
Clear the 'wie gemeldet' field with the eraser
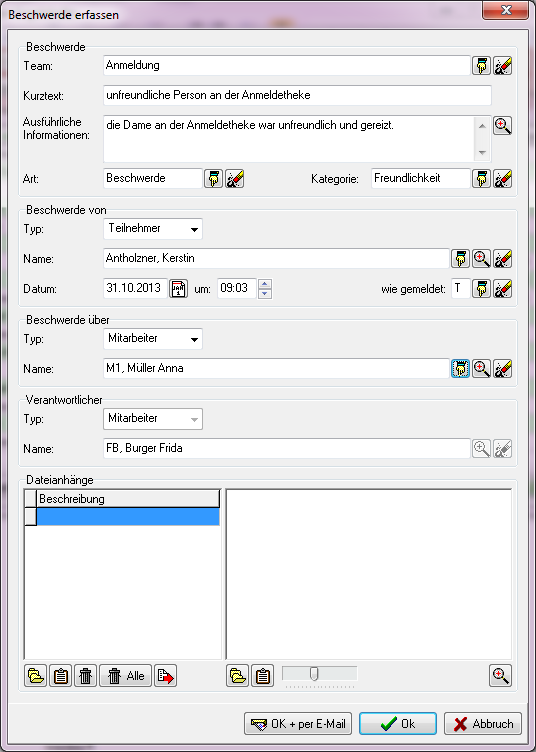[502, 289]
